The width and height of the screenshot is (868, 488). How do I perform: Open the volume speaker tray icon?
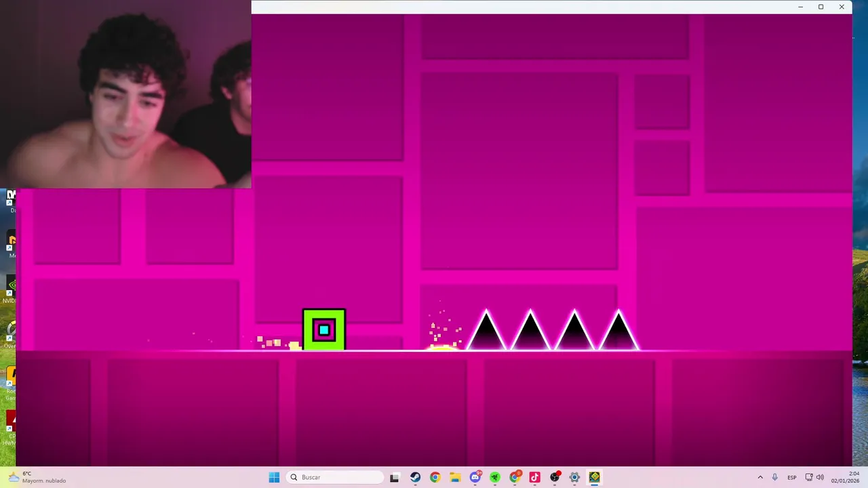[x=821, y=477]
